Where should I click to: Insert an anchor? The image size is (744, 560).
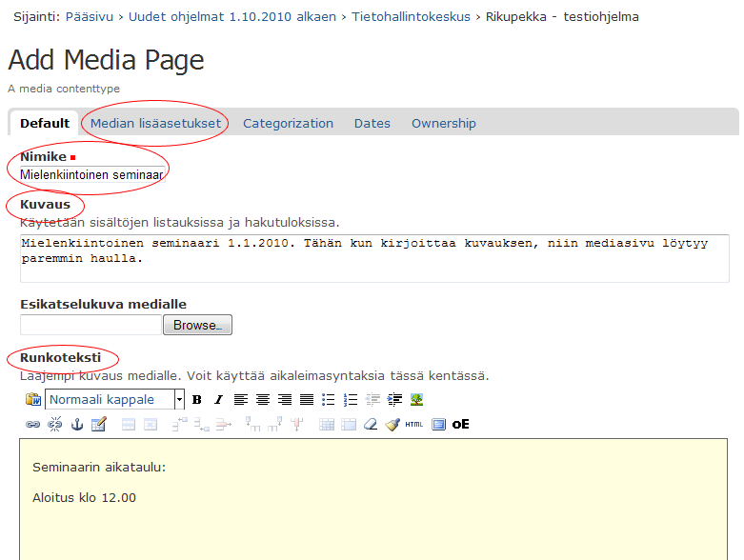click(x=77, y=425)
